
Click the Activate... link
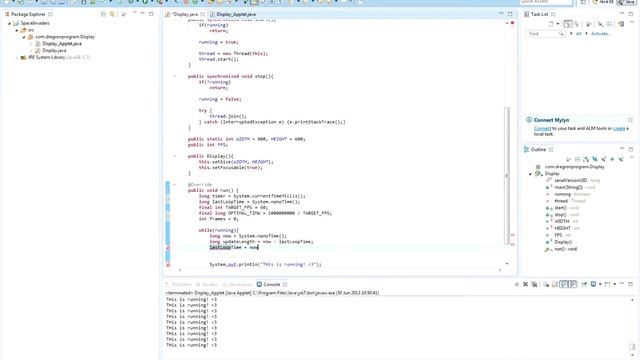pos(601,34)
